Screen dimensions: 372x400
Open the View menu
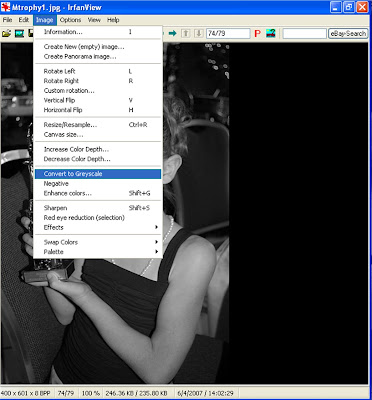click(94, 20)
